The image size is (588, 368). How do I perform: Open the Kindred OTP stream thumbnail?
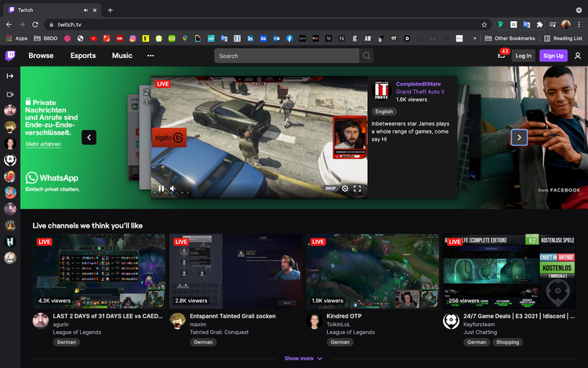coord(371,271)
